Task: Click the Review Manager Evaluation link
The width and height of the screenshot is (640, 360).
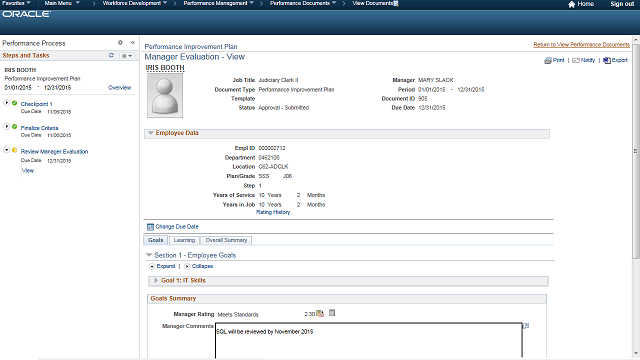Action: click(54, 151)
